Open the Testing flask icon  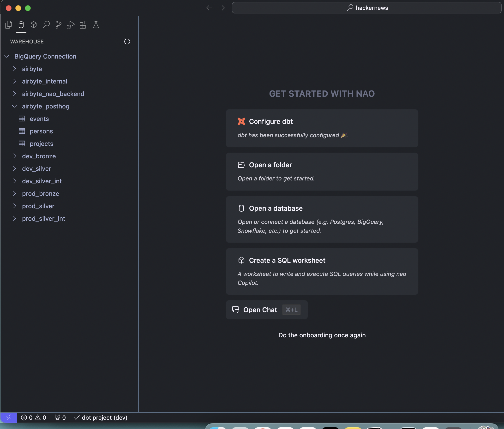[96, 25]
